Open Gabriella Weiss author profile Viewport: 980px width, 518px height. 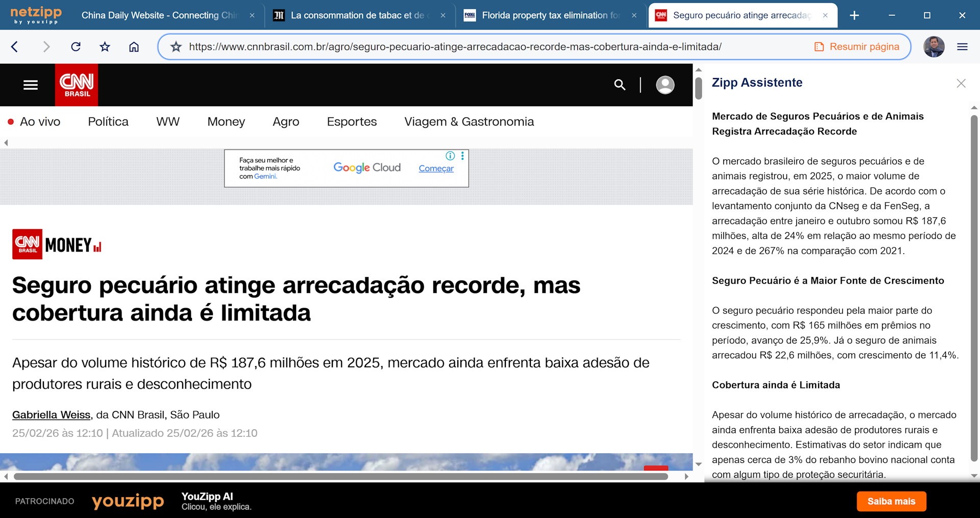(x=51, y=415)
